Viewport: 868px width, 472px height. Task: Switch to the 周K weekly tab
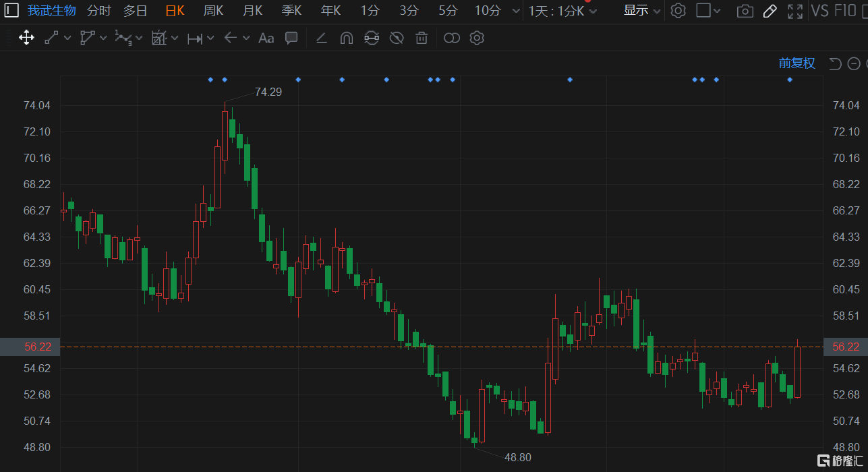pyautogui.click(x=213, y=11)
